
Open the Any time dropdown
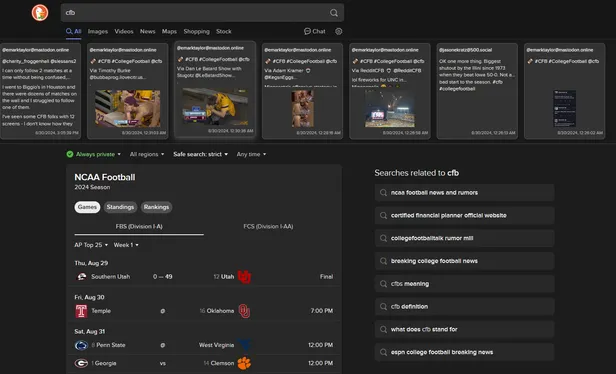pos(251,154)
